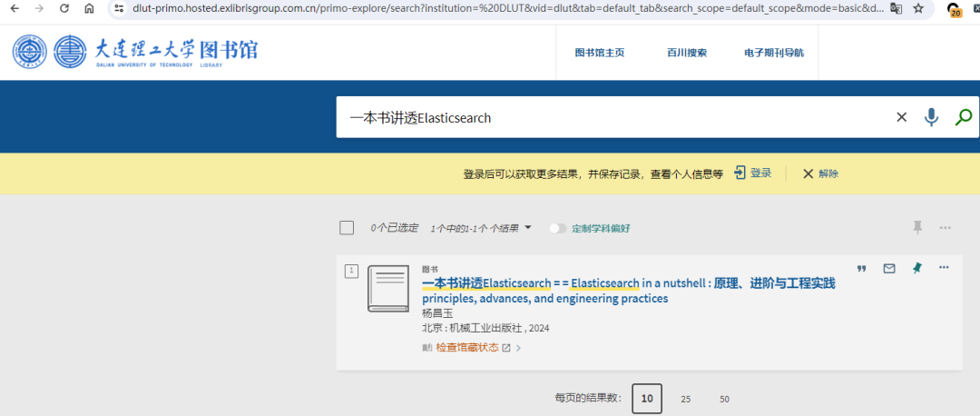Click the 登录 link in banner
Screen dimensions: 980x416
pos(760,173)
